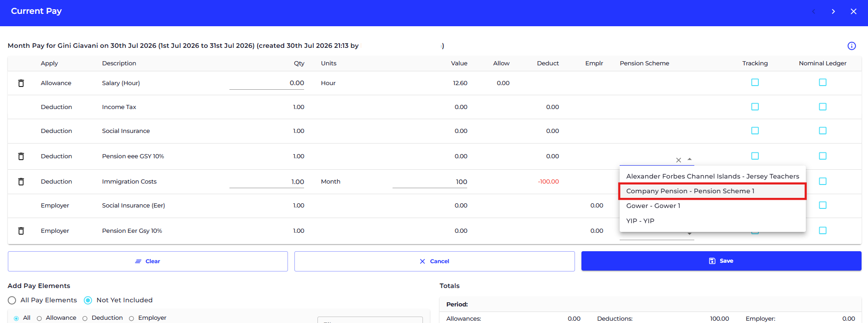Collapse the pension scheme dropdown arrow
Image resolution: width=868 pixels, height=323 pixels.
[689, 159]
